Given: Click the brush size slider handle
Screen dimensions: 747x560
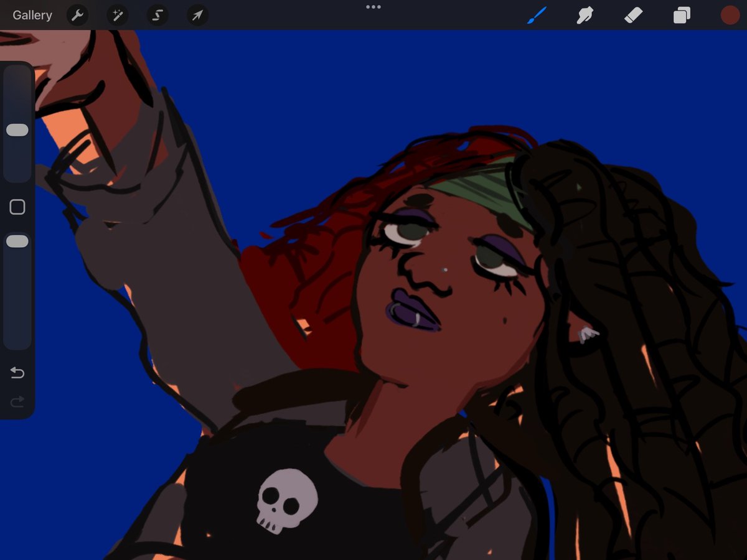Looking at the screenshot, I should pos(17,130).
